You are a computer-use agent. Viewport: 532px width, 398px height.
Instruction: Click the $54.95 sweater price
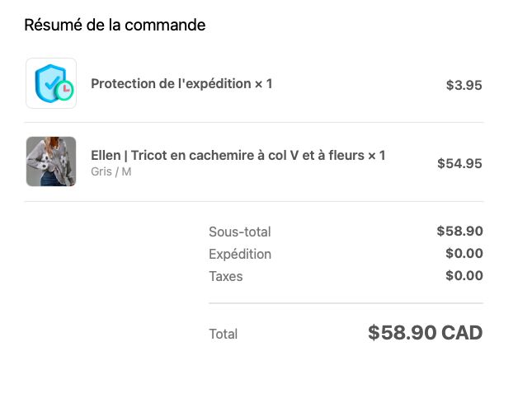[459, 163]
